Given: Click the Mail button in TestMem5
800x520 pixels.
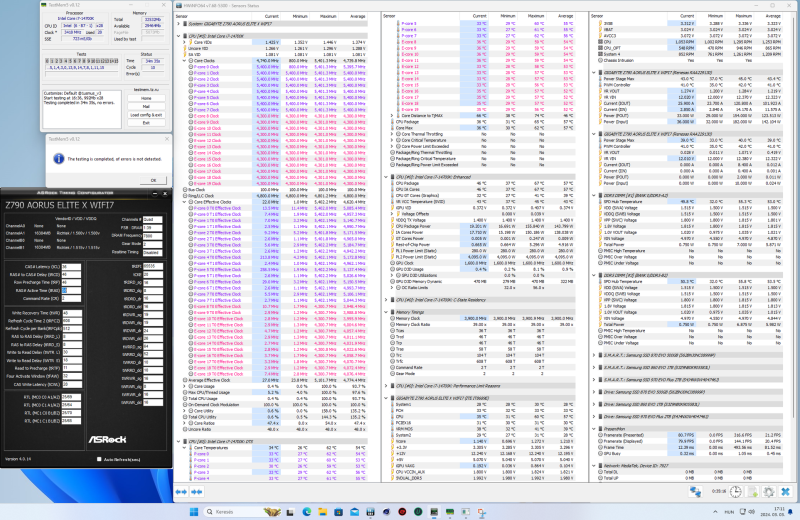Looking at the screenshot, I should pyautogui.click(x=146, y=107).
